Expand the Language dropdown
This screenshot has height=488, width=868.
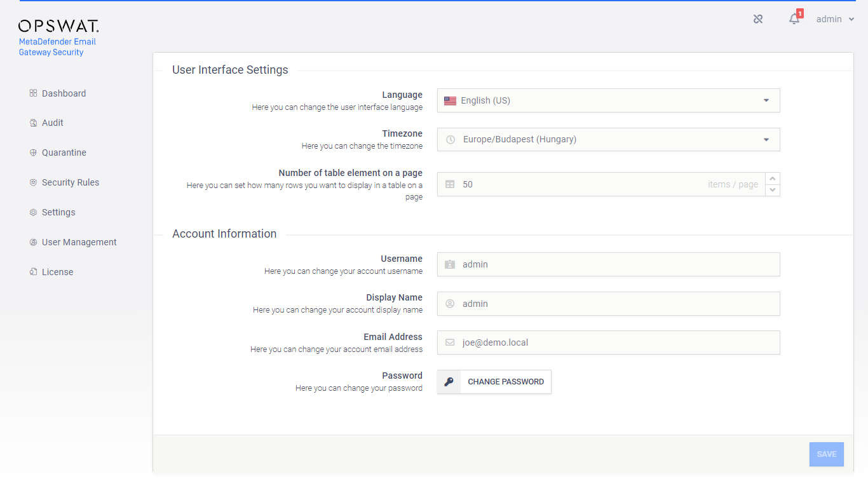point(766,100)
